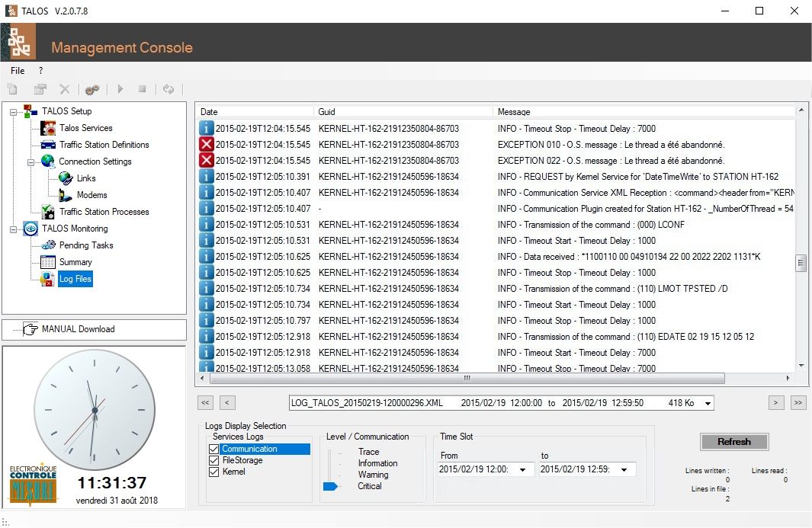
Task: Click the stop toolbar icon
Action: tap(142, 89)
